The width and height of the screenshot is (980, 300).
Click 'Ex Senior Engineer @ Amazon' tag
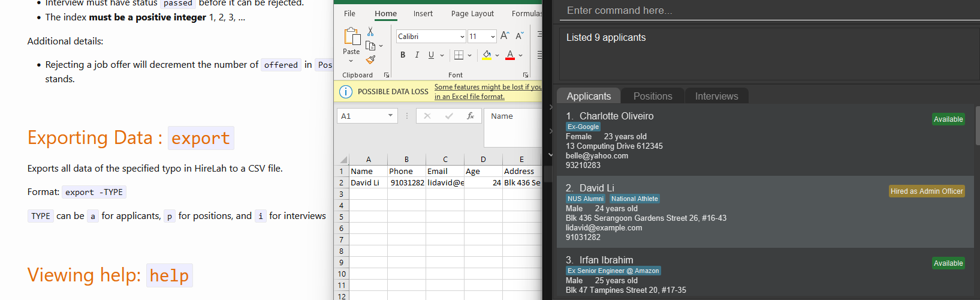(x=613, y=271)
